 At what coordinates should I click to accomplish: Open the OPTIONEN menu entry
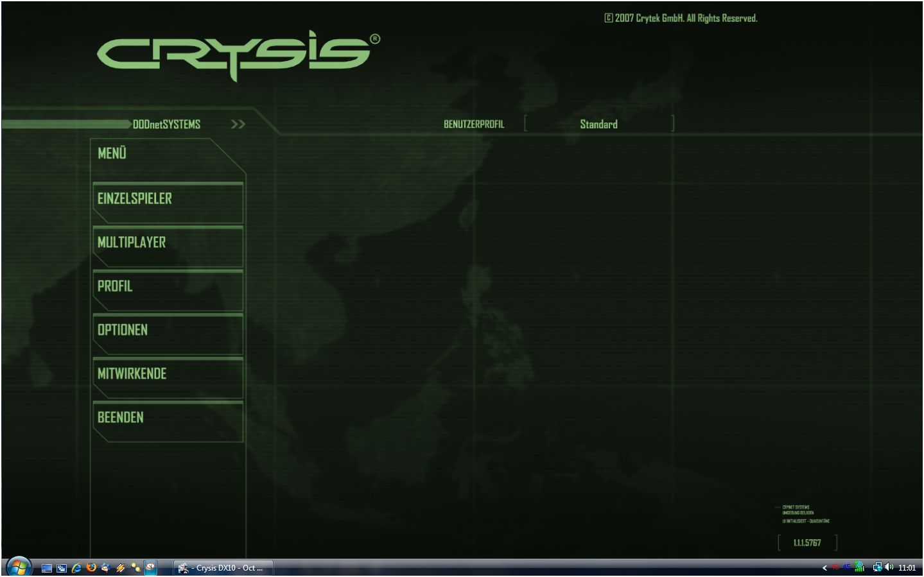[168, 333]
